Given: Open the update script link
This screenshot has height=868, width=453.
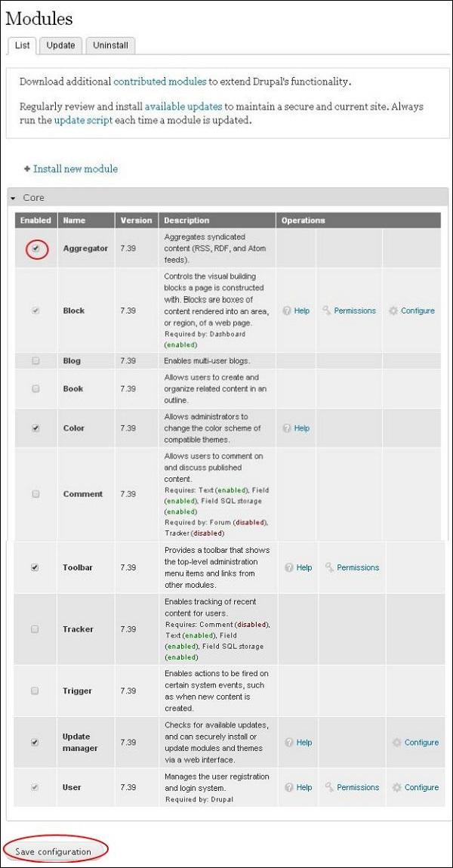Looking at the screenshot, I should point(83,120).
